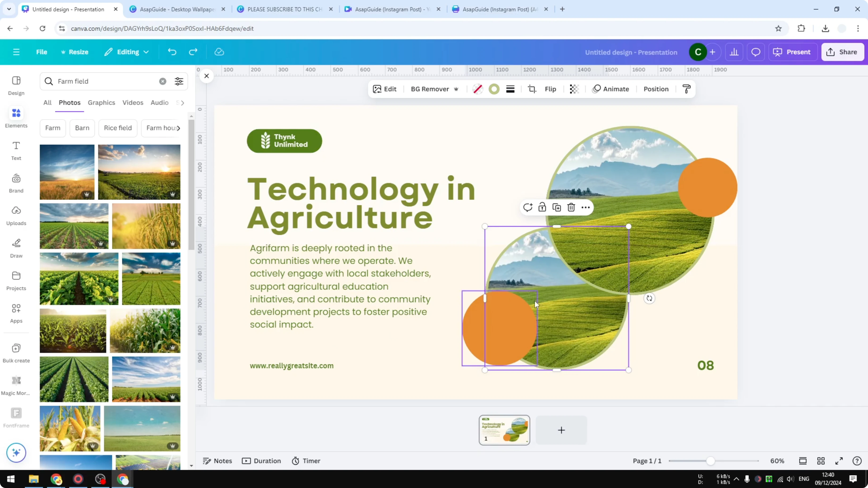Duplicate the selected element
868x488 pixels.
557,207
